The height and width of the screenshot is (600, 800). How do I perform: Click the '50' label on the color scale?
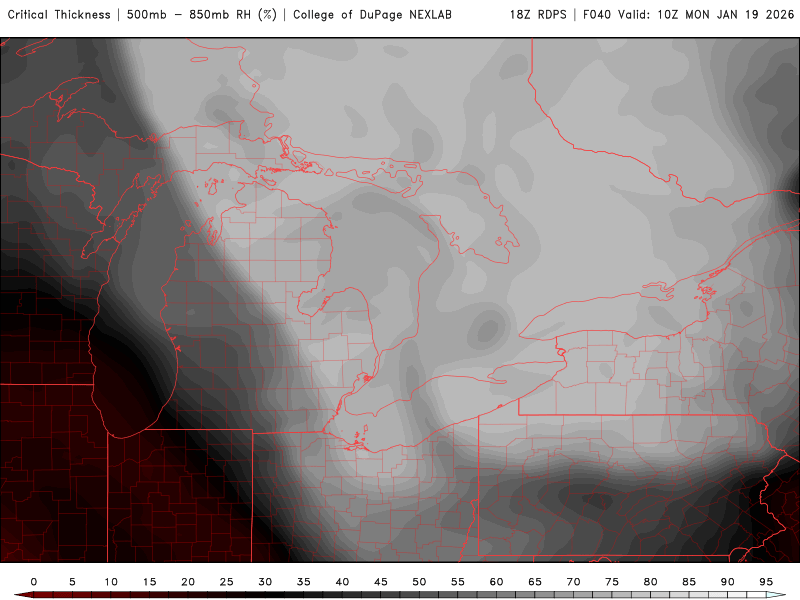point(419,582)
